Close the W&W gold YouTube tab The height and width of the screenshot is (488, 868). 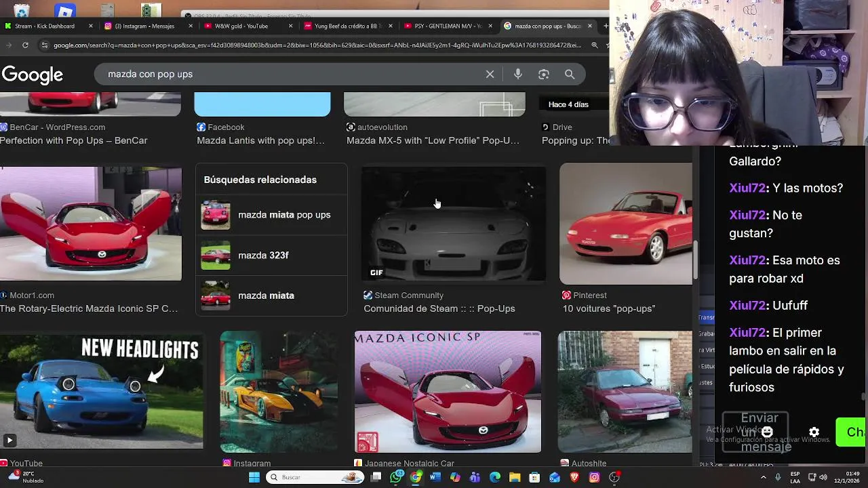291,26
